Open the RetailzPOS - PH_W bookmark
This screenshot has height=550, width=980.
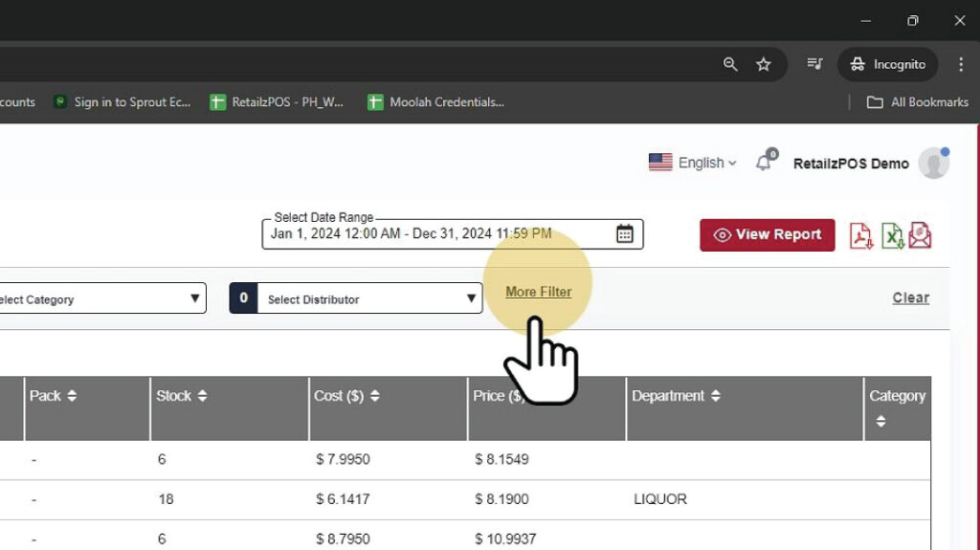coord(277,102)
